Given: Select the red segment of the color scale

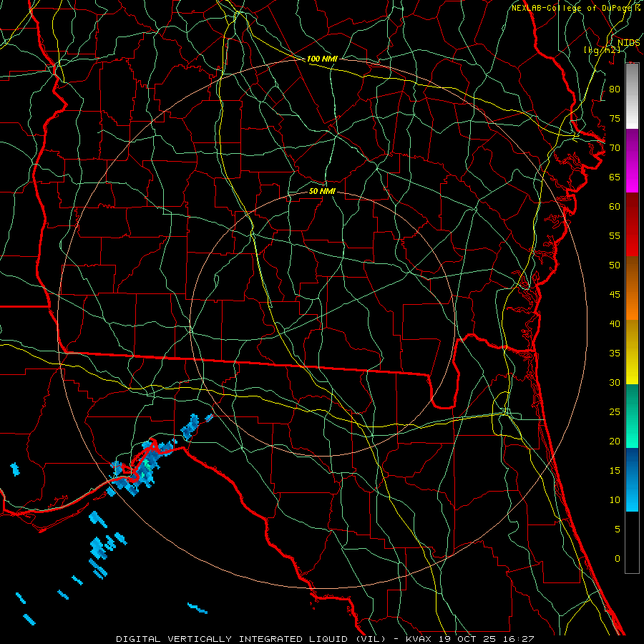Looking at the screenshot, I should [x=632, y=224].
